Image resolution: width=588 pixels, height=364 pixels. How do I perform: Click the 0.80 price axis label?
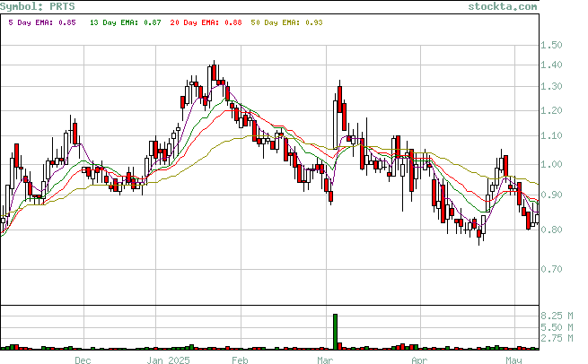[551, 230]
